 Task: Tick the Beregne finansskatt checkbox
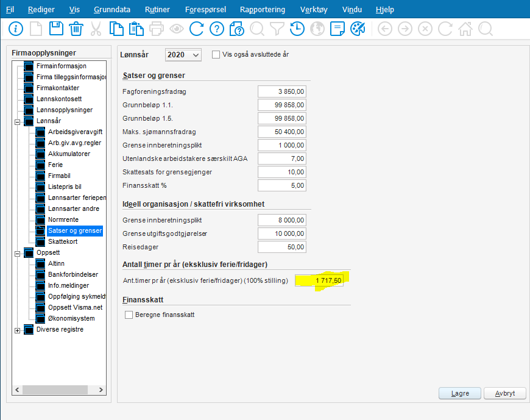(129, 315)
